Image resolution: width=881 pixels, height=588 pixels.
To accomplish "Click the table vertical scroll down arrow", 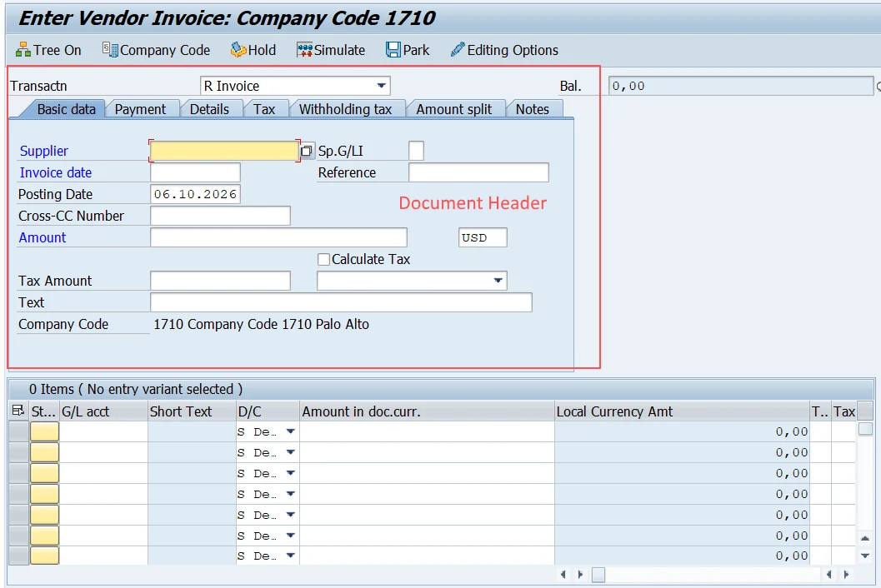I will coord(865,556).
